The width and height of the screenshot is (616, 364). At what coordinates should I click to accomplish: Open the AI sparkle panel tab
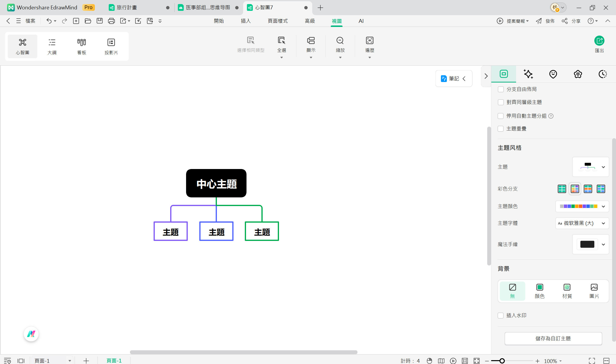(528, 74)
